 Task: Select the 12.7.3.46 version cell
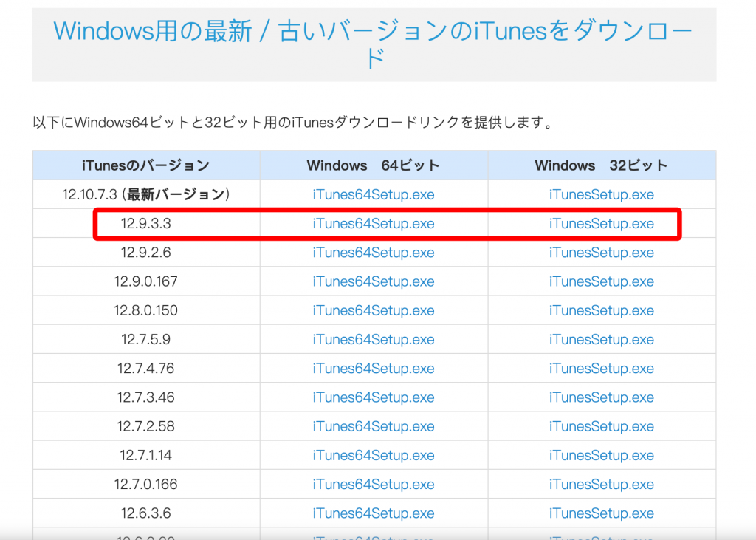pyautogui.click(x=146, y=397)
